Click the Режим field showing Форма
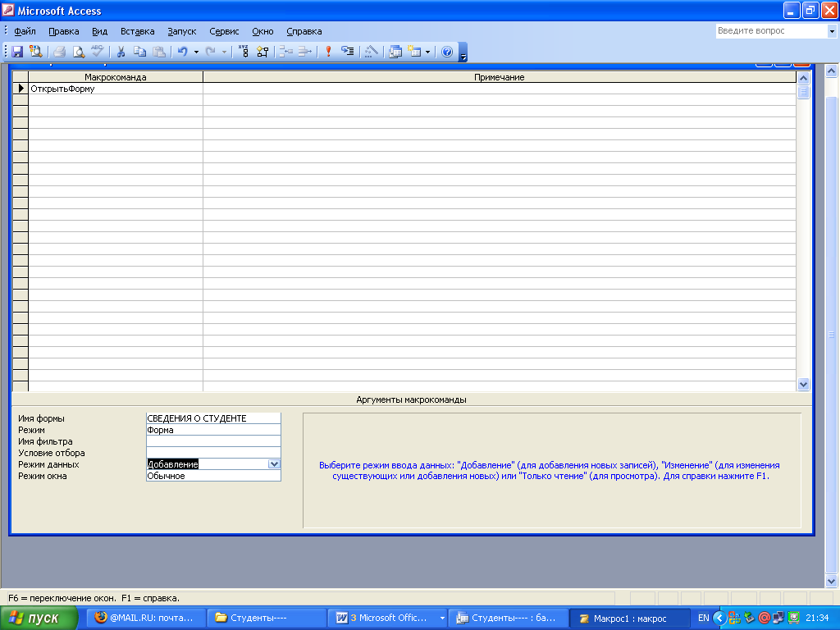 click(x=213, y=430)
